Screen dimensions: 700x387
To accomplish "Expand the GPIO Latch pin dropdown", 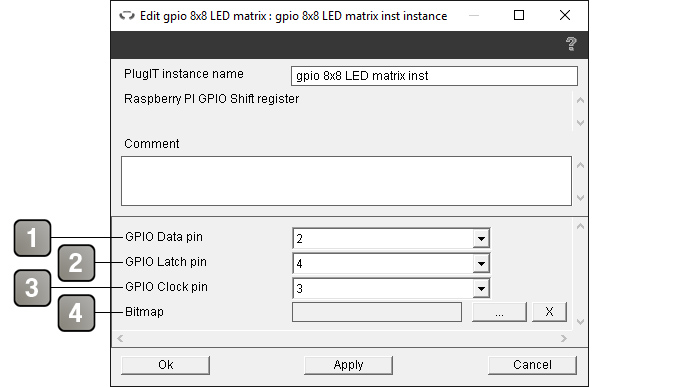I will pyautogui.click(x=481, y=263).
